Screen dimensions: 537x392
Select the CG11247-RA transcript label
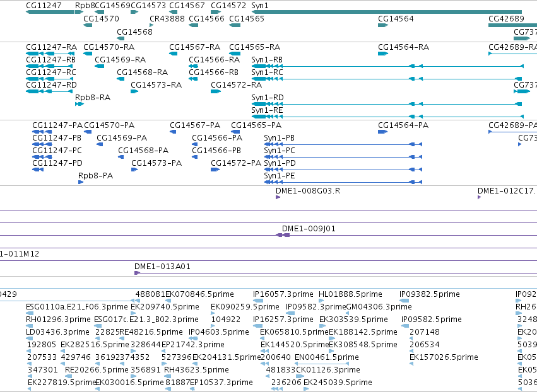[51, 47]
